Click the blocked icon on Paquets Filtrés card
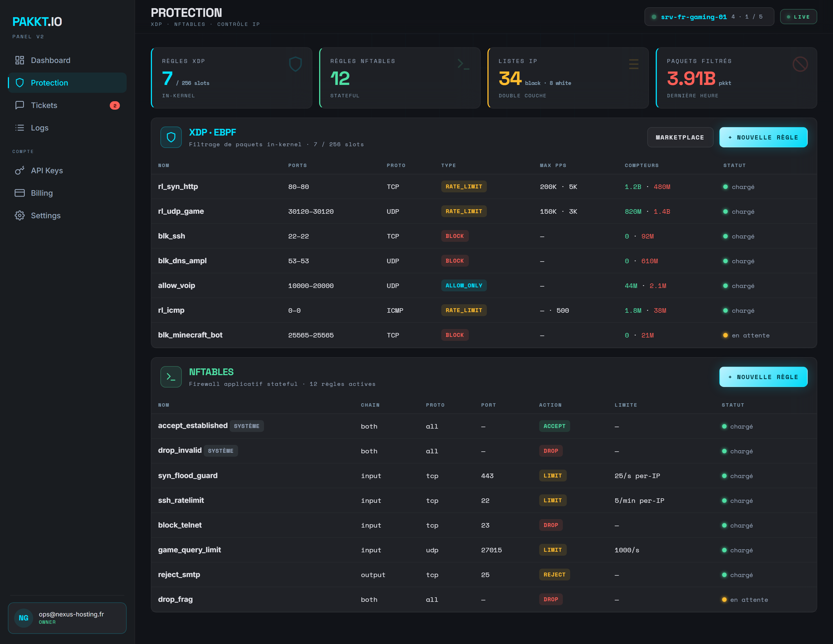 800,64
